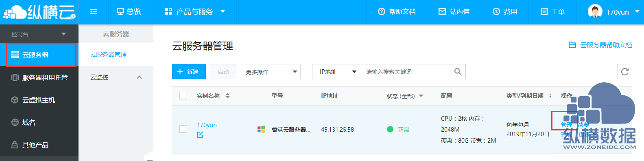Open 工单 tickets
This screenshot has width=644, height=161.
[552, 12]
